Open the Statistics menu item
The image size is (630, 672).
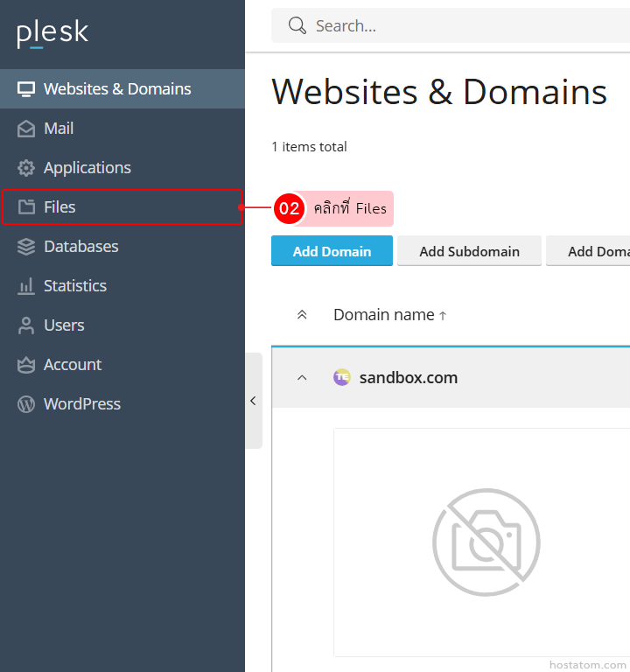75,286
